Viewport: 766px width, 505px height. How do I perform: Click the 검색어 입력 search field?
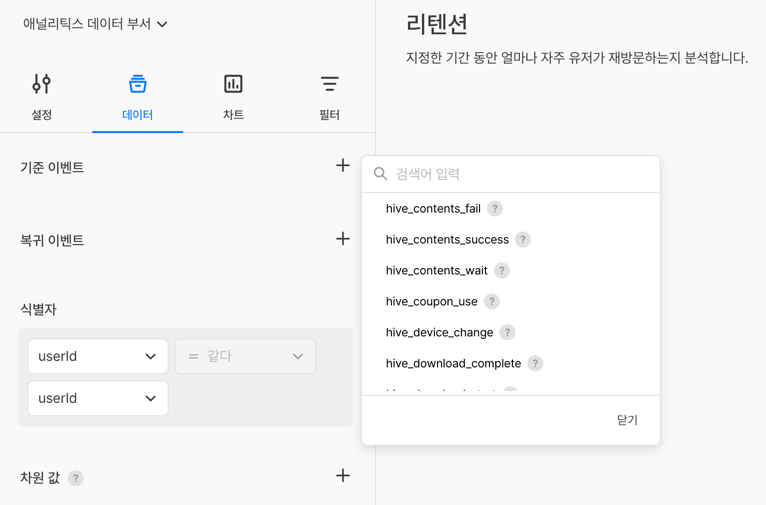point(520,174)
